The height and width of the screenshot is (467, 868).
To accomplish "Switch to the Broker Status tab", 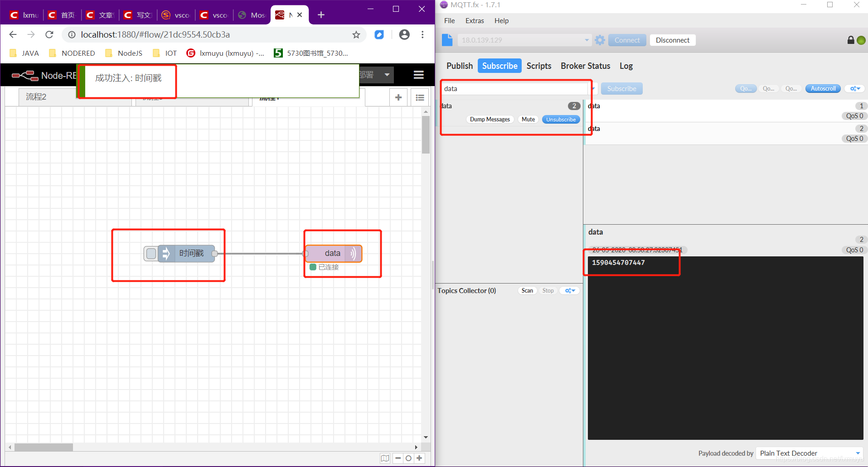I will pos(585,66).
